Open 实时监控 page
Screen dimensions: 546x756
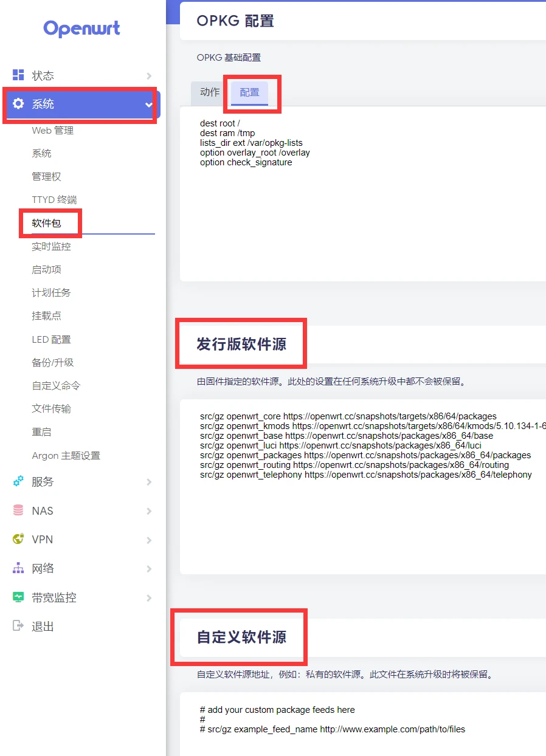(51, 246)
